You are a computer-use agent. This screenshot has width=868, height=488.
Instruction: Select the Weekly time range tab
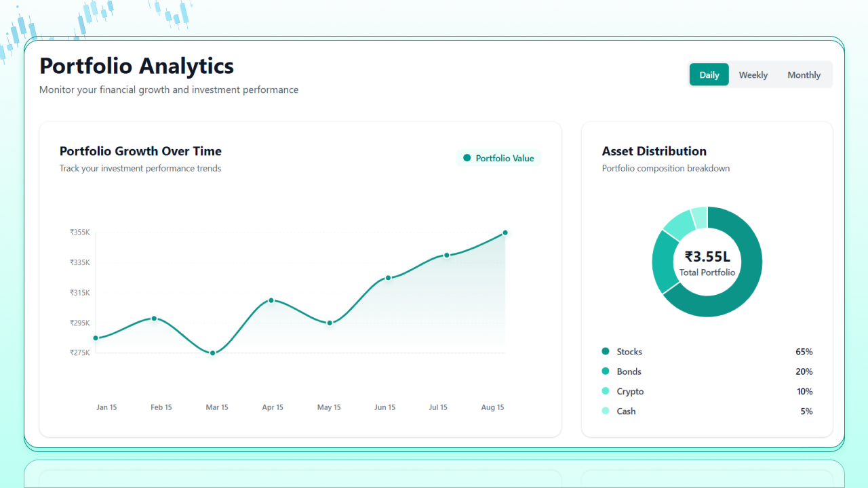click(753, 75)
